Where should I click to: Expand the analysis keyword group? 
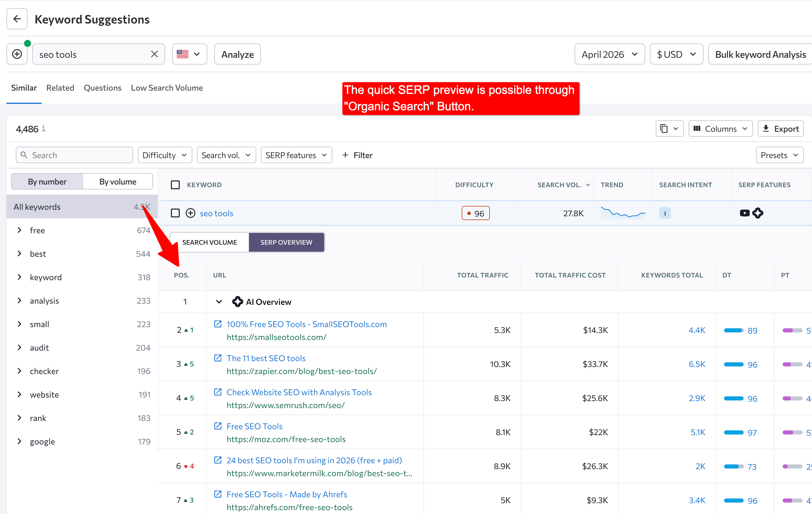click(19, 300)
